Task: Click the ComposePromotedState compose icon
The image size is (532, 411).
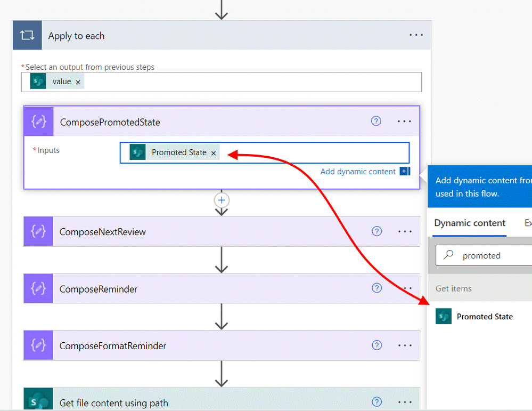Action: [39, 122]
